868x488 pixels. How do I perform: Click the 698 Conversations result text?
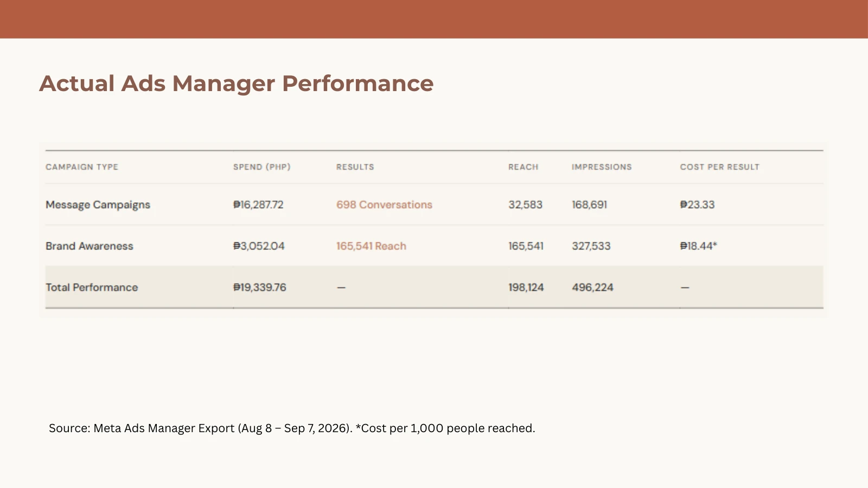tap(384, 205)
